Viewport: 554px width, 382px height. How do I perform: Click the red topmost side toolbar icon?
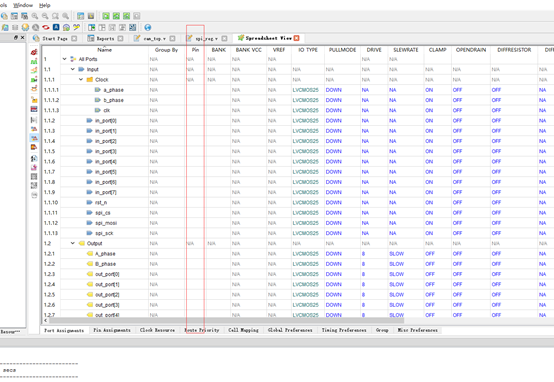34,52
